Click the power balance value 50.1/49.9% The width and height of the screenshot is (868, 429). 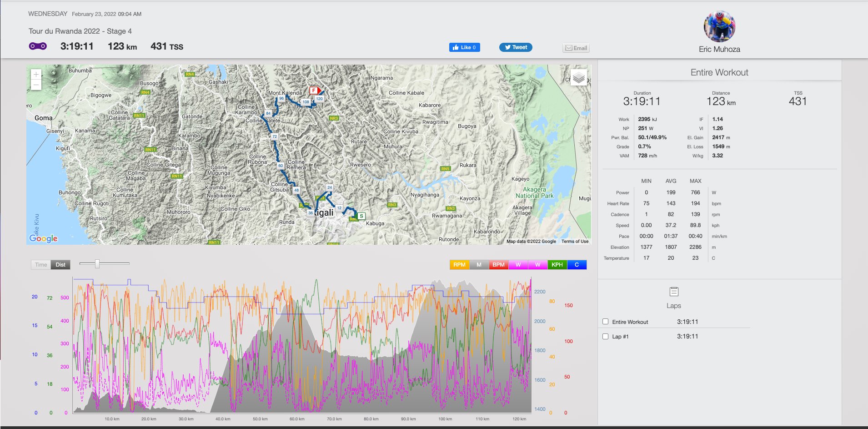(x=652, y=137)
